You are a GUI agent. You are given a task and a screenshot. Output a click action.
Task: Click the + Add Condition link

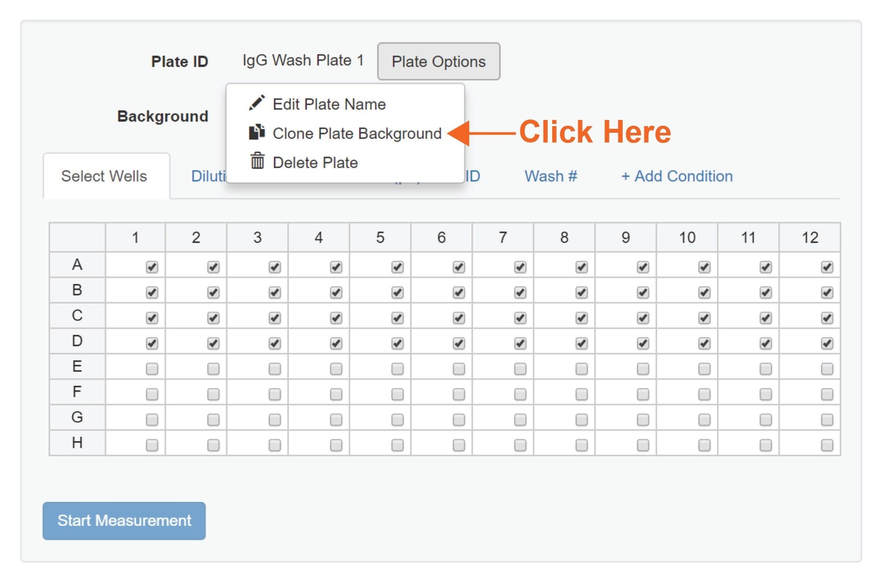[x=677, y=176]
